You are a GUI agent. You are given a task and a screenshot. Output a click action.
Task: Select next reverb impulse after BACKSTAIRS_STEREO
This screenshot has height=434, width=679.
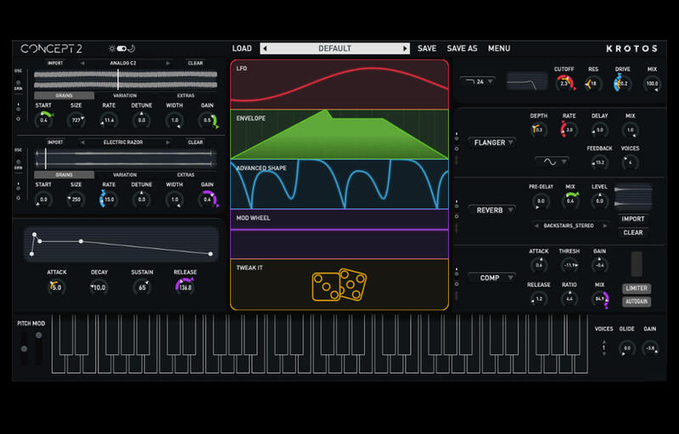point(605,226)
